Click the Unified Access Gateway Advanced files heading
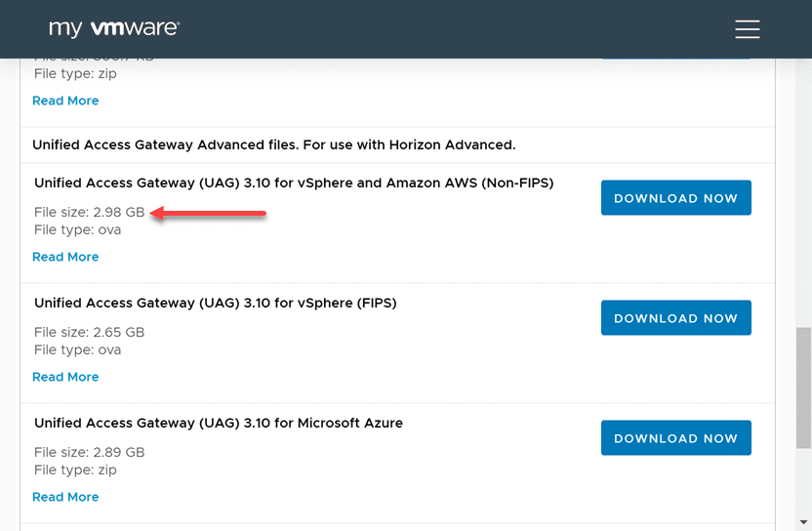 click(x=273, y=144)
